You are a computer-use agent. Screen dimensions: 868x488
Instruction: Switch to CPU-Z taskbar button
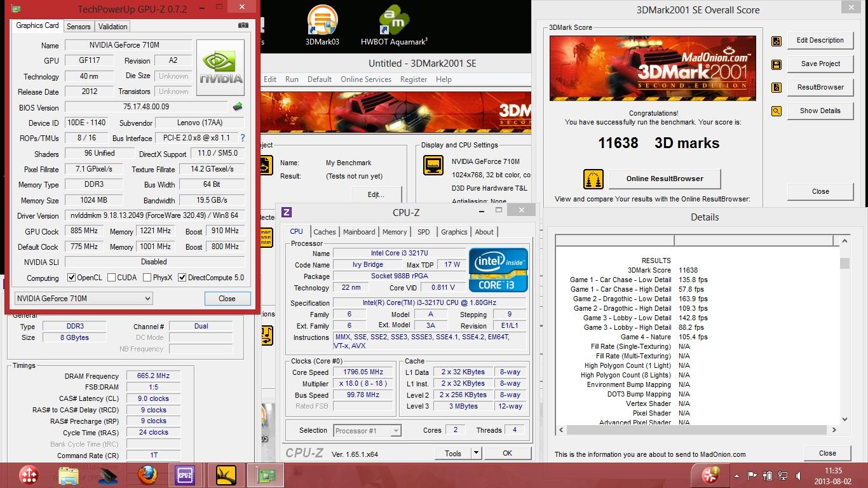185,475
